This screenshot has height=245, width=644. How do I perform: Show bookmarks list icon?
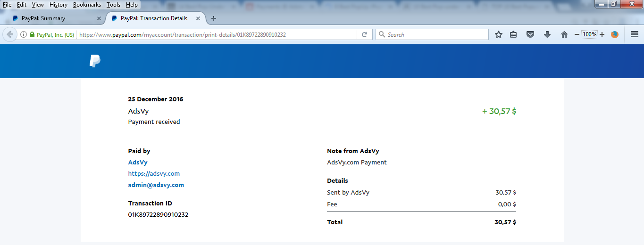coord(514,34)
